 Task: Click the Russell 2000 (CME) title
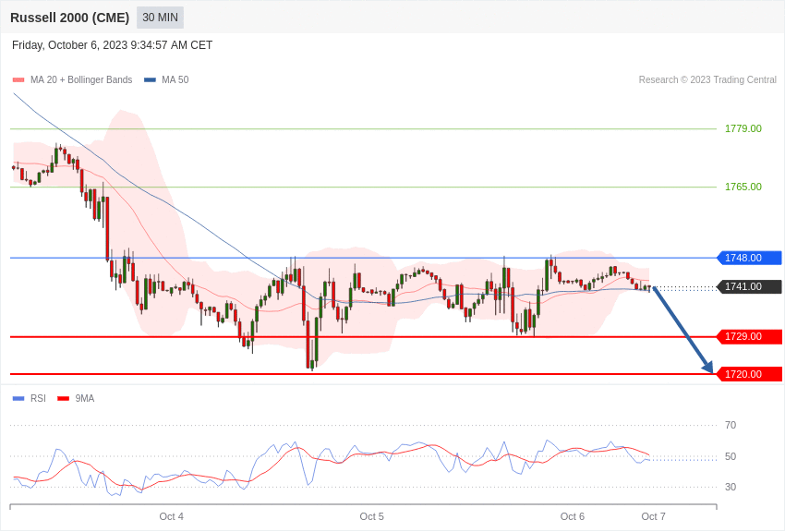(x=69, y=18)
